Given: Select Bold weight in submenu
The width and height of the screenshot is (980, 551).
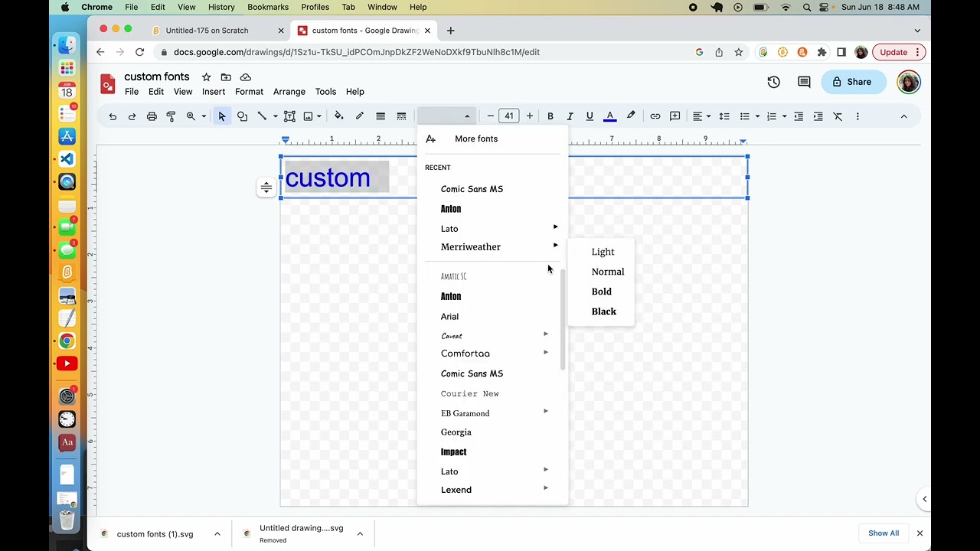Looking at the screenshot, I should [x=602, y=292].
